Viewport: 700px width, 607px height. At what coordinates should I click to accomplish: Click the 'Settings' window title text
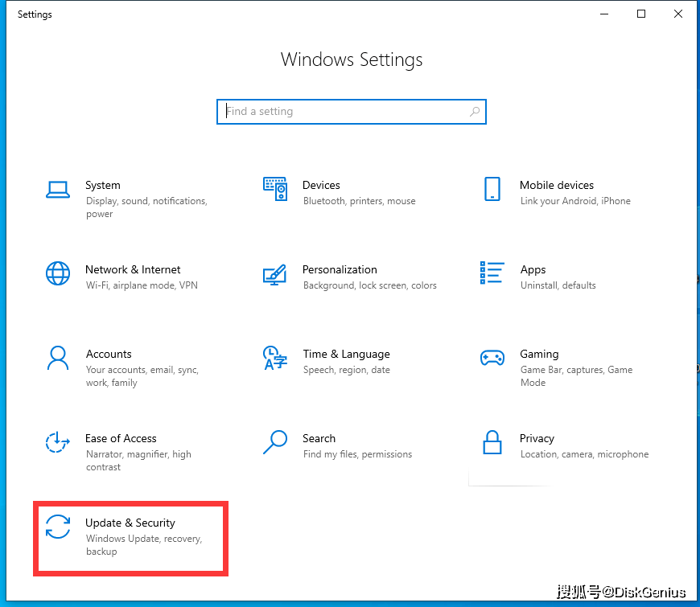click(35, 14)
